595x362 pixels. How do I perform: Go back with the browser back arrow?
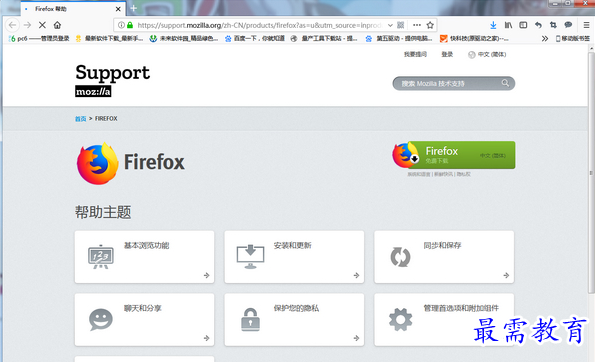coord(13,25)
